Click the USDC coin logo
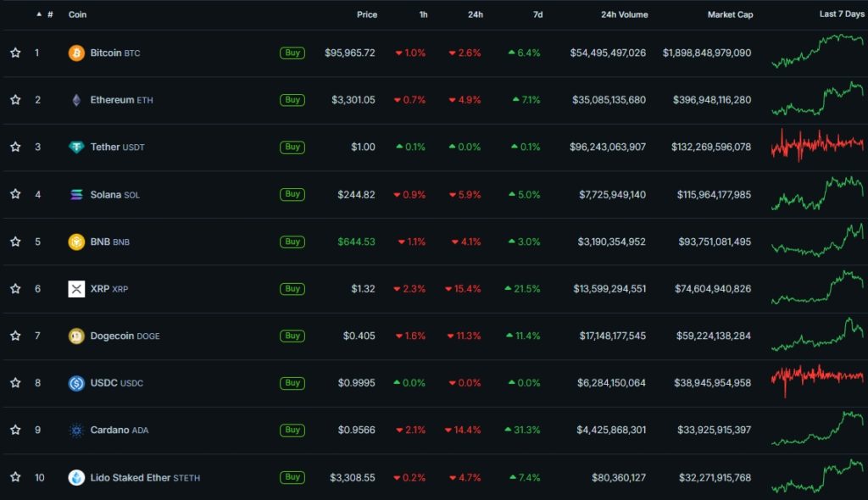The height and width of the screenshot is (500, 868). point(76,383)
